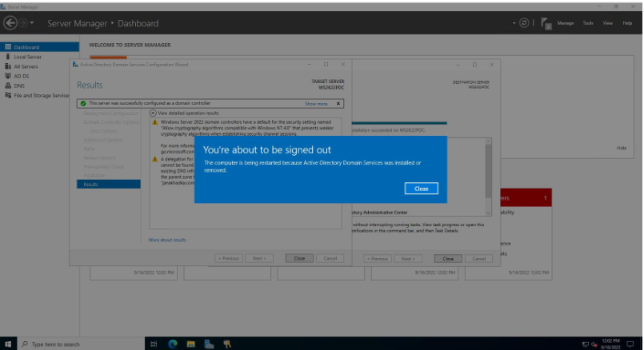
Task: Open Server Manager from the taskbar
Action: [x=209, y=344]
